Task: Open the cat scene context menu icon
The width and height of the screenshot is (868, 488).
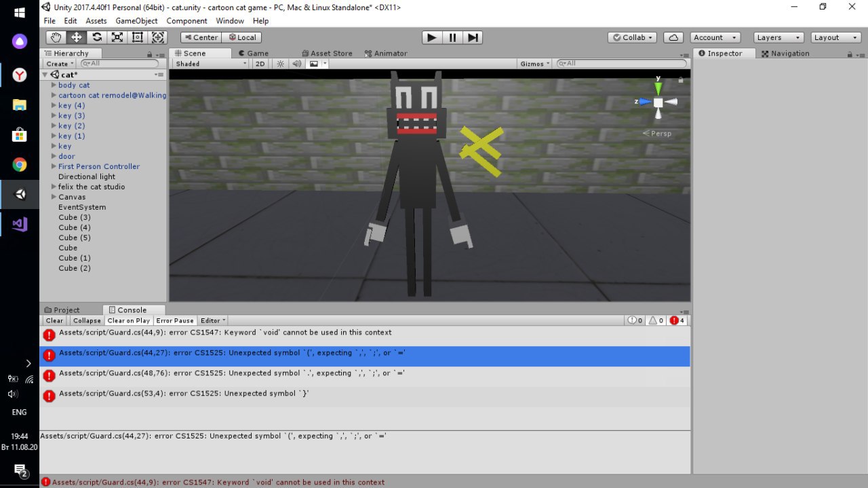Action: pyautogui.click(x=159, y=75)
